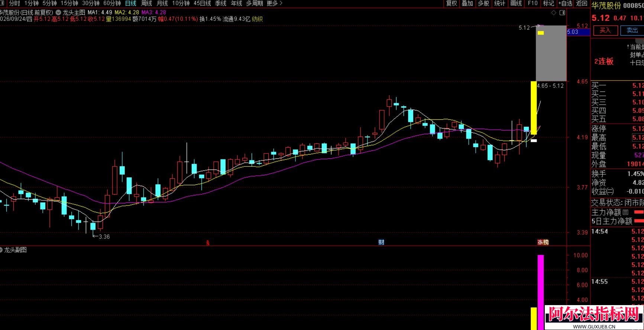
Task: Switch to the 60分钟 period tab
Action: pos(112,3)
